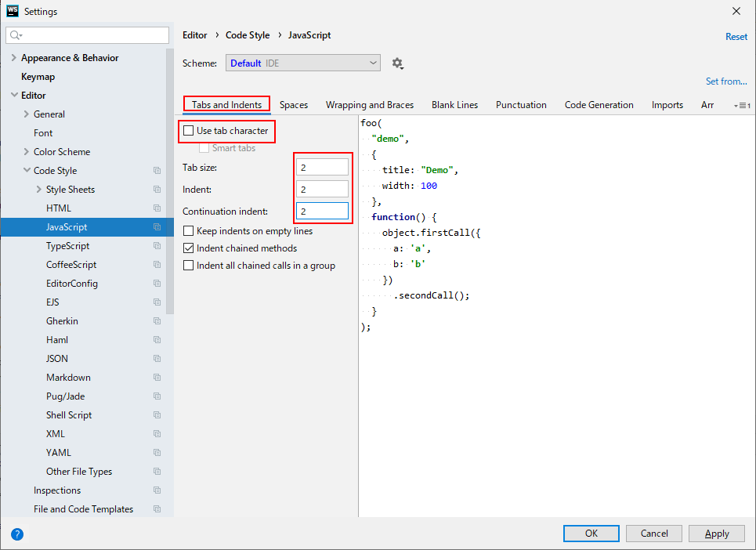The width and height of the screenshot is (756, 550).
Task: Open the Wrapping and Braces tab
Action: [370, 105]
